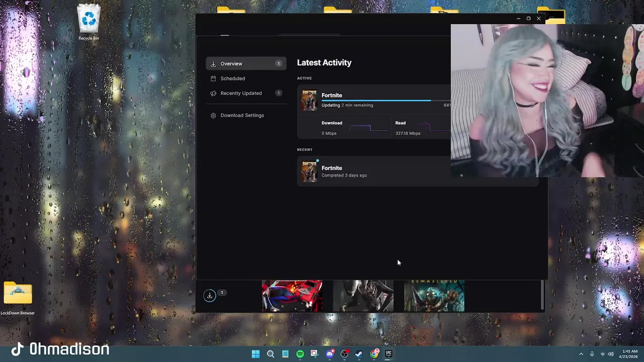Open the Recently Updated section
This screenshot has width=644, height=362.
tap(246, 93)
